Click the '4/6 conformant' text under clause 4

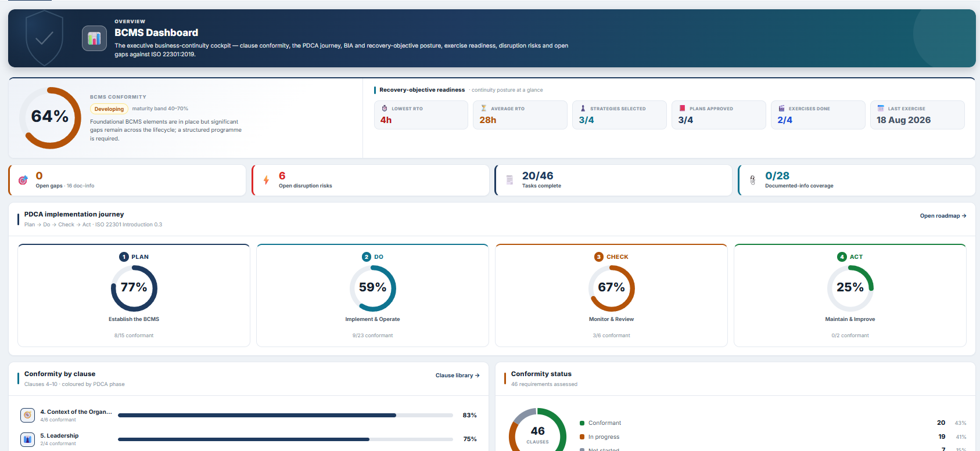[58, 420]
